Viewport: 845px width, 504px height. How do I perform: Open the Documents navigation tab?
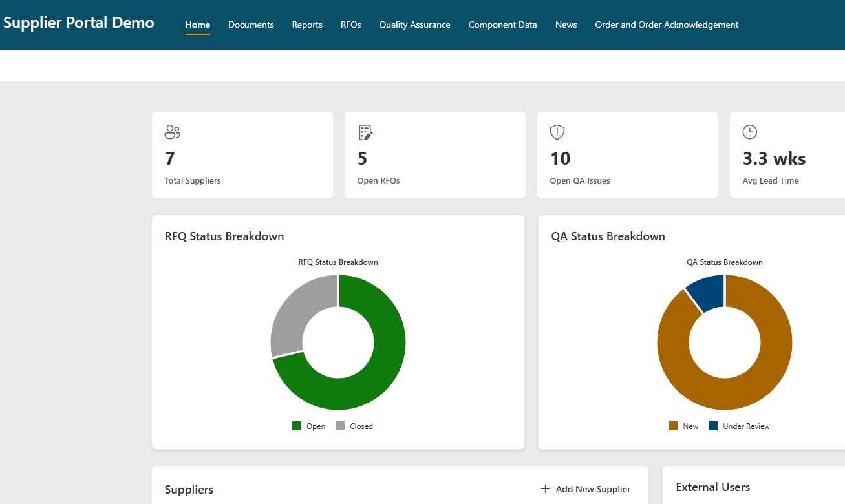click(x=251, y=25)
